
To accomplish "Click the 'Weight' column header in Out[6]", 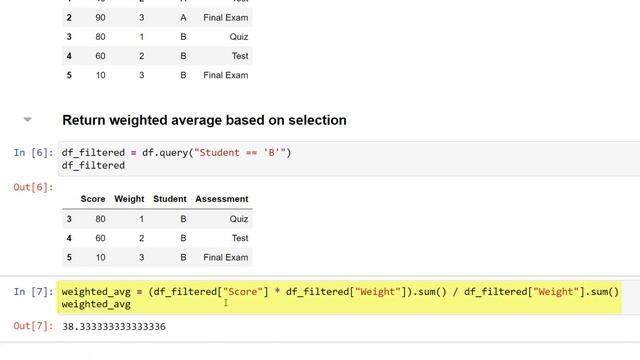I will tap(129, 199).
